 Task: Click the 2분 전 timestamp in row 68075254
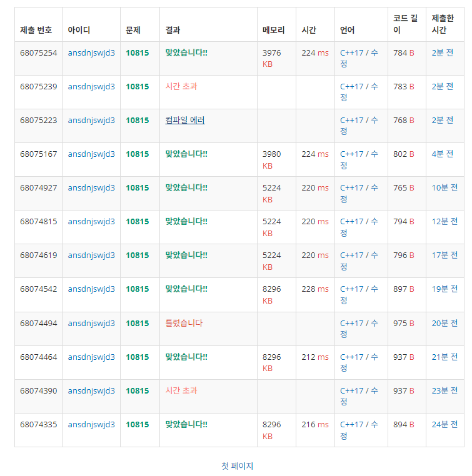click(442, 53)
